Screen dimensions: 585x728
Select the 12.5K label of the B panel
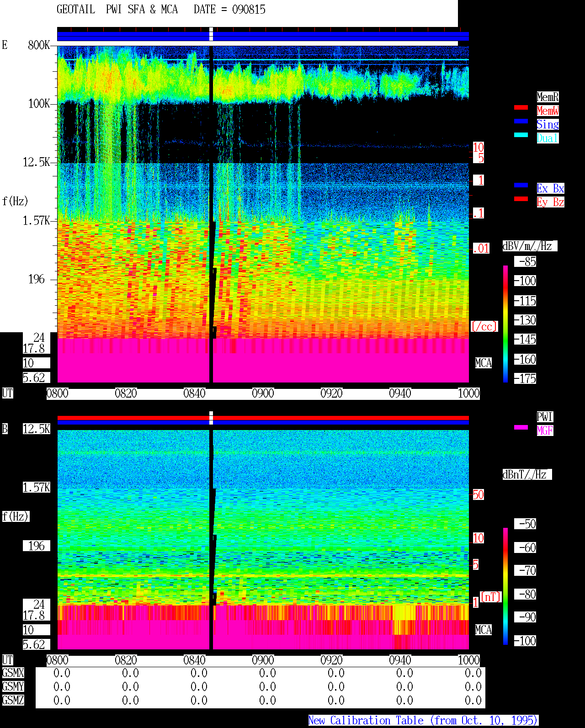coord(37,429)
